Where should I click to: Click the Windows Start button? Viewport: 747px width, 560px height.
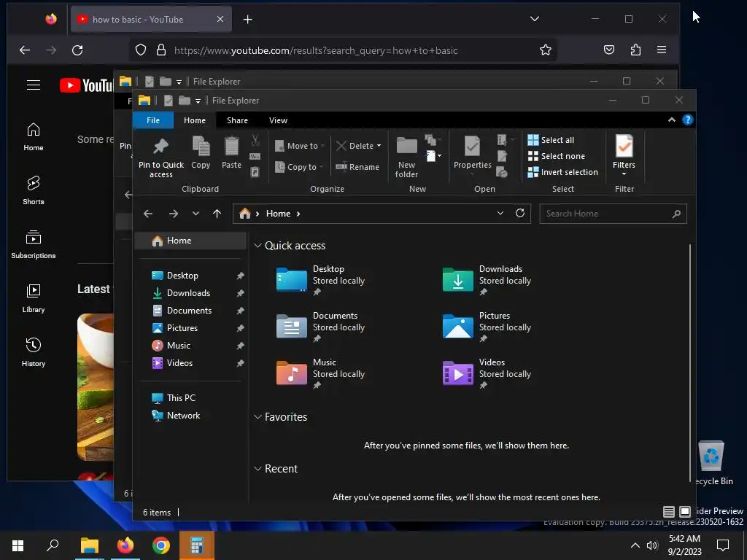click(x=18, y=545)
